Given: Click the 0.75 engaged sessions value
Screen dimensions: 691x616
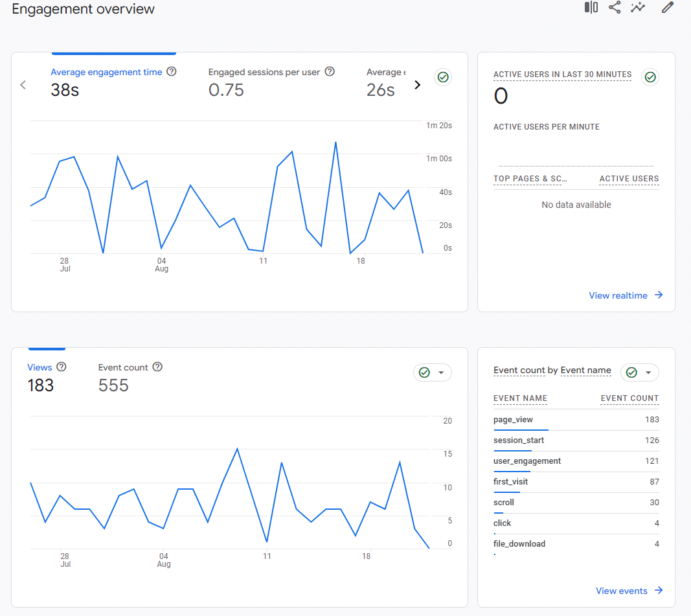Looking at the screenshot, I should coord(226,90).
